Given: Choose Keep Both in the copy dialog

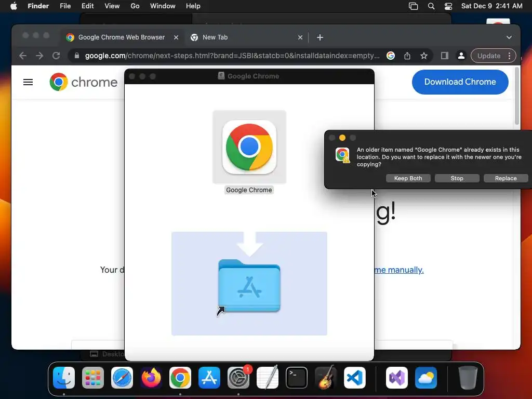Looking at the screenshot, I should tap(408, 178).
